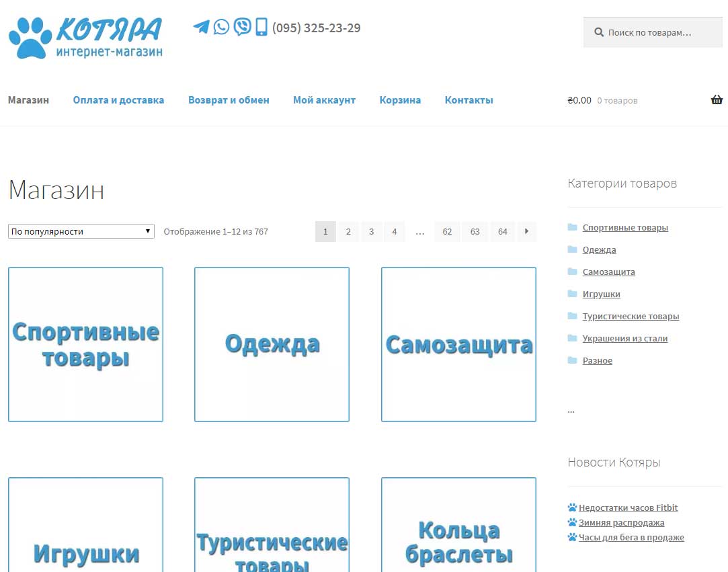Open the Одежда category tile
The height and width of the screenshot is (572, 728).
(x=272, y=345)
